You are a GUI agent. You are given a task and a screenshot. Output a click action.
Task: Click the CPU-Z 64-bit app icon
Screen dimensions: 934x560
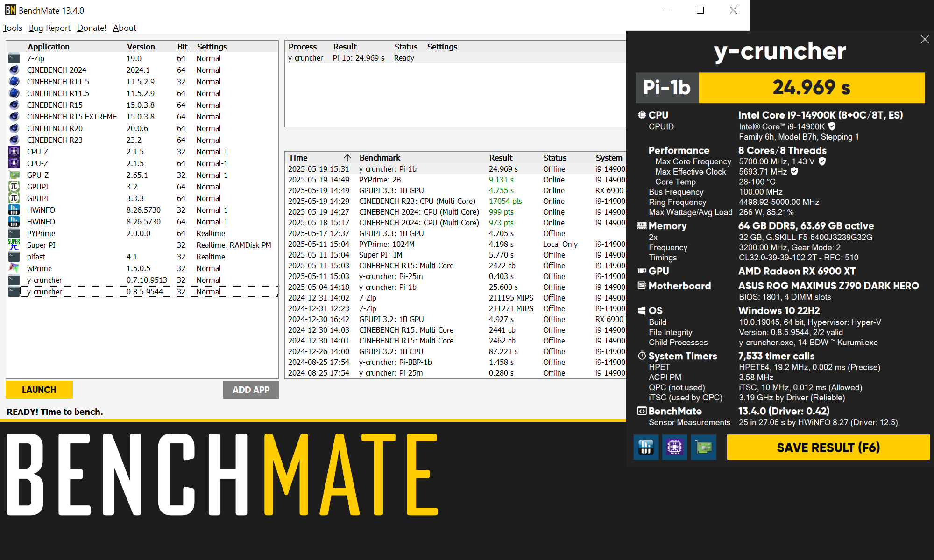point(14,163)
